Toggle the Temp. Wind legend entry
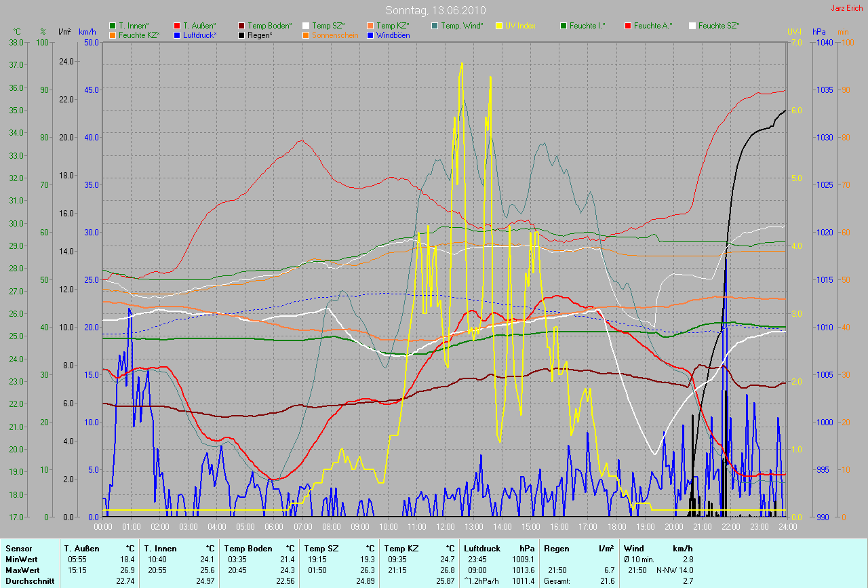Viewport: 868px width, 588px height. [x=461, y=26]
